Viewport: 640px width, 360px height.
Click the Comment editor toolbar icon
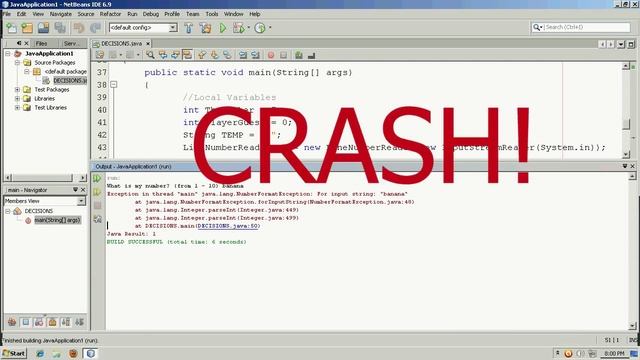click(299, 55)
